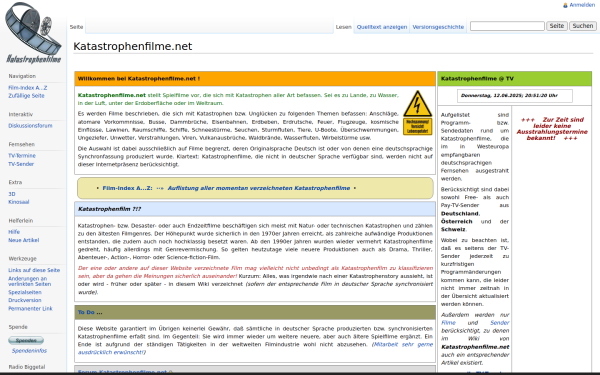Open the 3D link under Extra
600x375 pixels.
pos(12,194)
